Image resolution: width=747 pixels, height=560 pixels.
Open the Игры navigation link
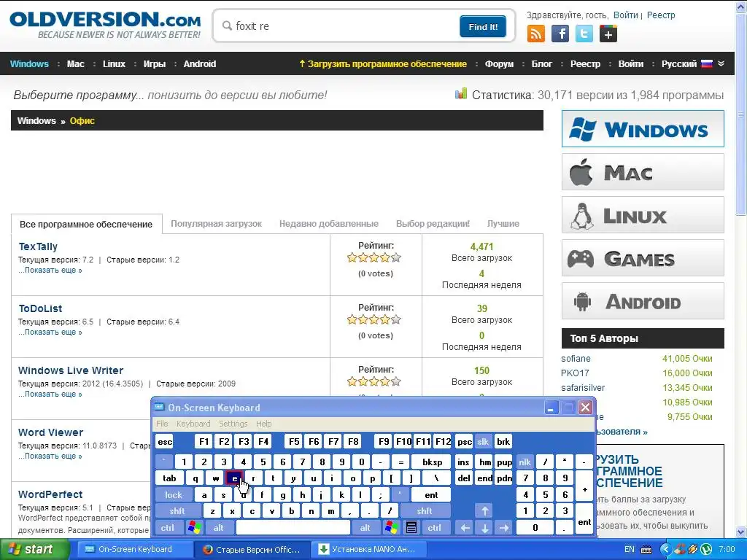coord(155,64)
